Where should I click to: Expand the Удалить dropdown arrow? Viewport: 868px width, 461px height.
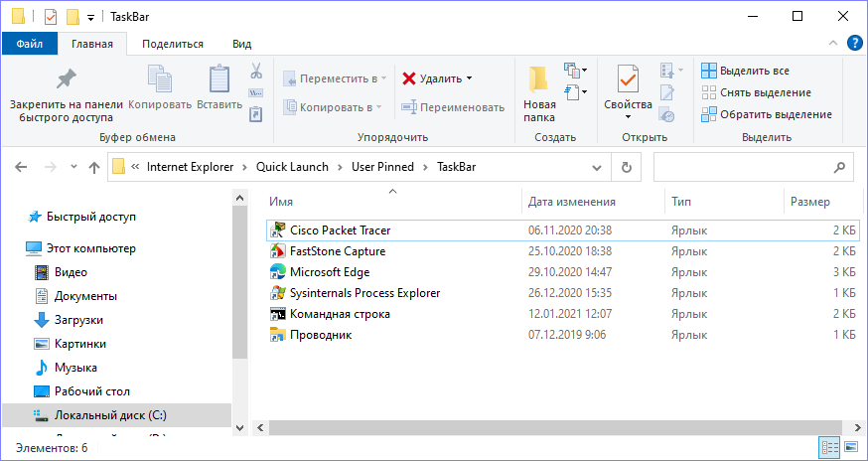[x=470, y=78]
